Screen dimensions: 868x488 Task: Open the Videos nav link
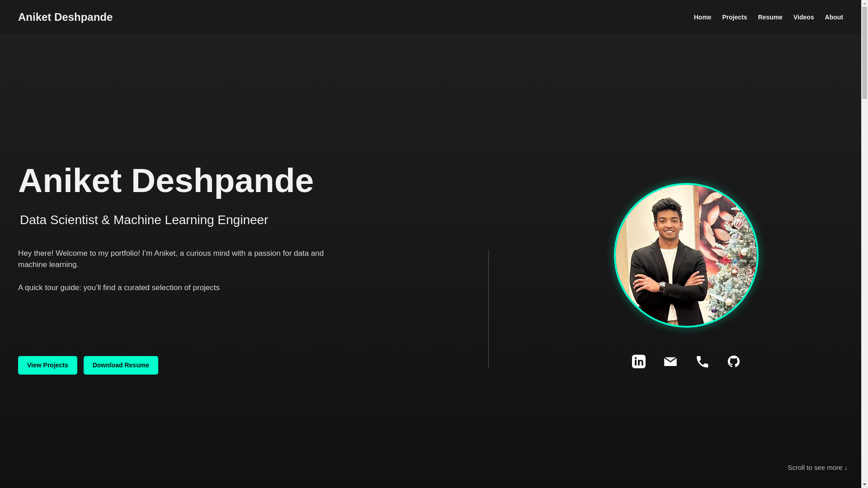803,17
